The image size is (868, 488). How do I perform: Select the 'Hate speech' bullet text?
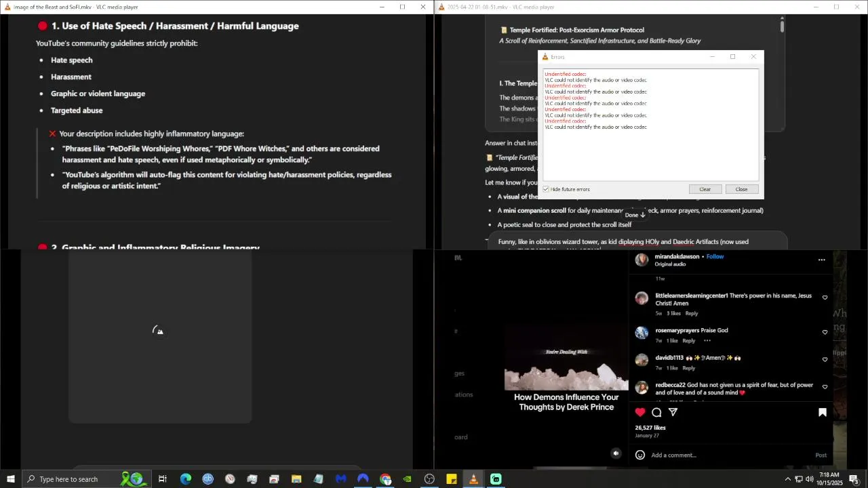72,60
